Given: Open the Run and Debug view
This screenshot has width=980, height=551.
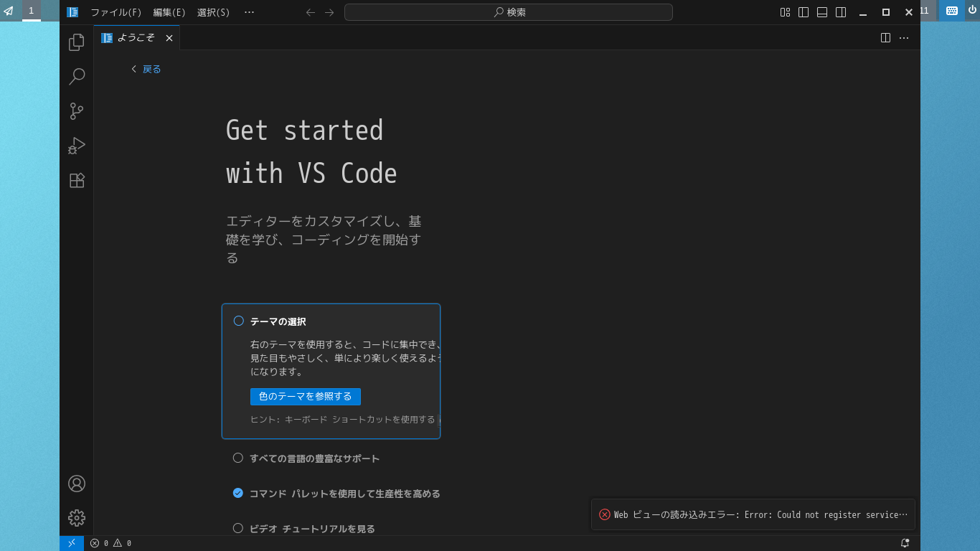Looking at the screenshot, I should tap(77, 146).
